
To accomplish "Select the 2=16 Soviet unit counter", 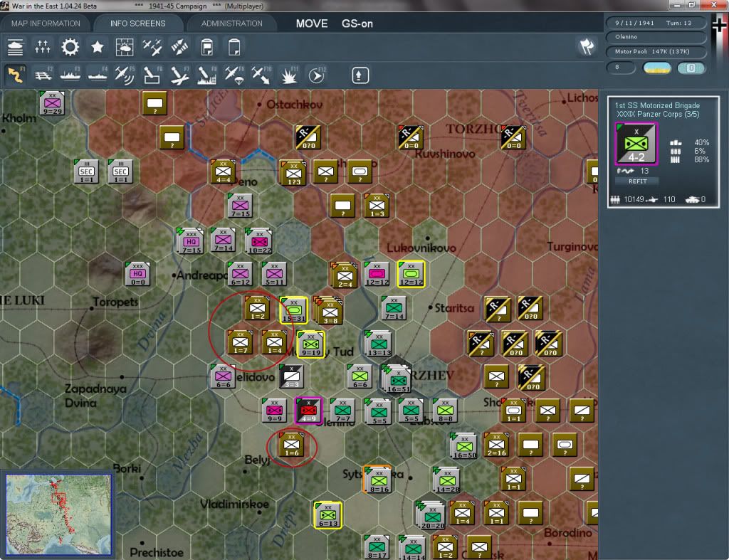I will tap(496, 445).
